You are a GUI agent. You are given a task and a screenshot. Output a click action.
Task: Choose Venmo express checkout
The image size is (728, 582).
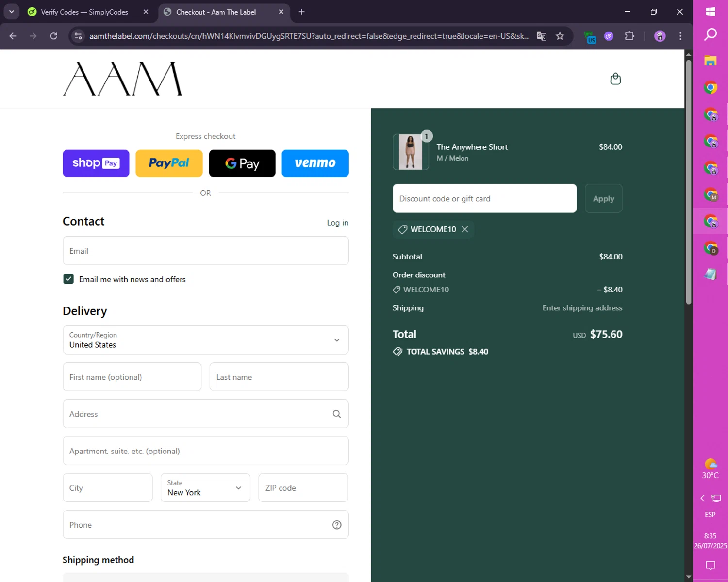coord(315,163)
